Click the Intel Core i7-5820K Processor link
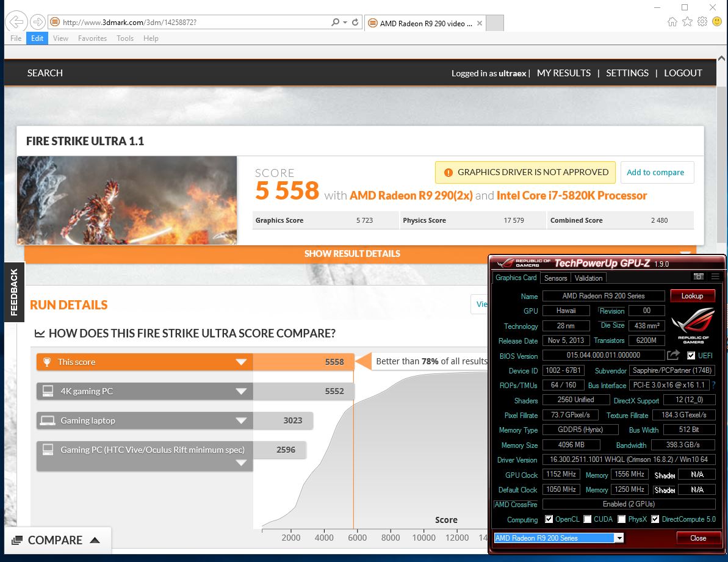 [x=572, y=195]
